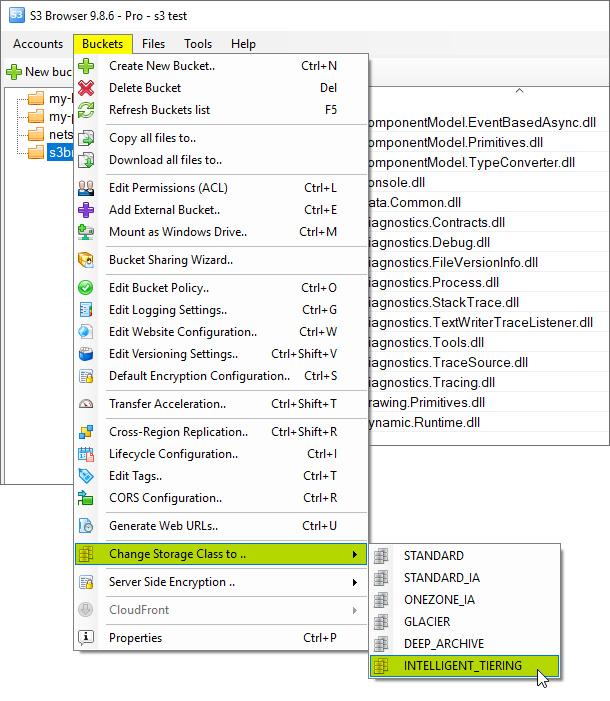
Task: Choose Delete Bucket menu entry
Action: (221, 88)
